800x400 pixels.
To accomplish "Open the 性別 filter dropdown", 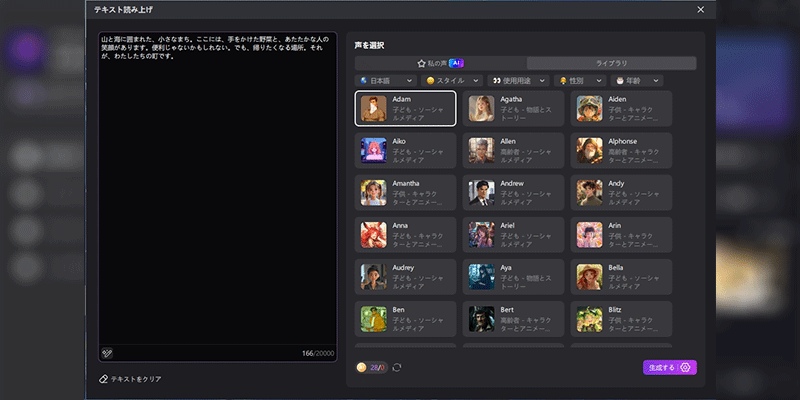I will [580, 81].
